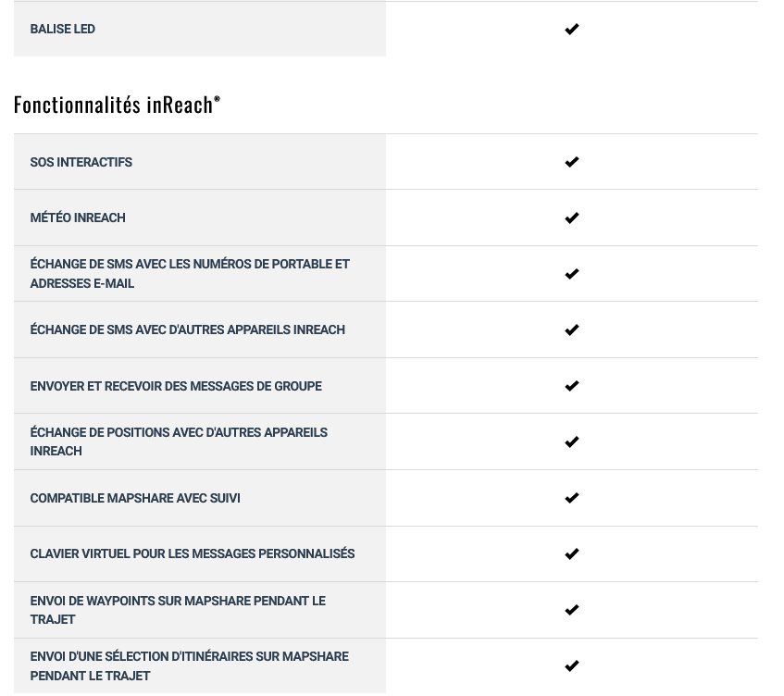784x696 pixels.
Task: Click checkmark for échange de positions row
Action: (x=571, y=442)
